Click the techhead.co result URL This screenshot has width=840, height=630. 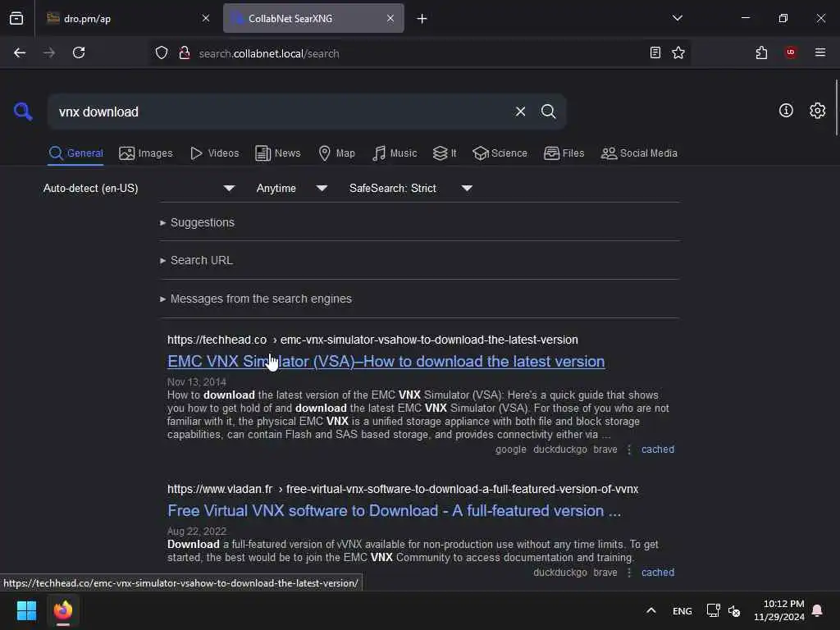coord(372,340)
